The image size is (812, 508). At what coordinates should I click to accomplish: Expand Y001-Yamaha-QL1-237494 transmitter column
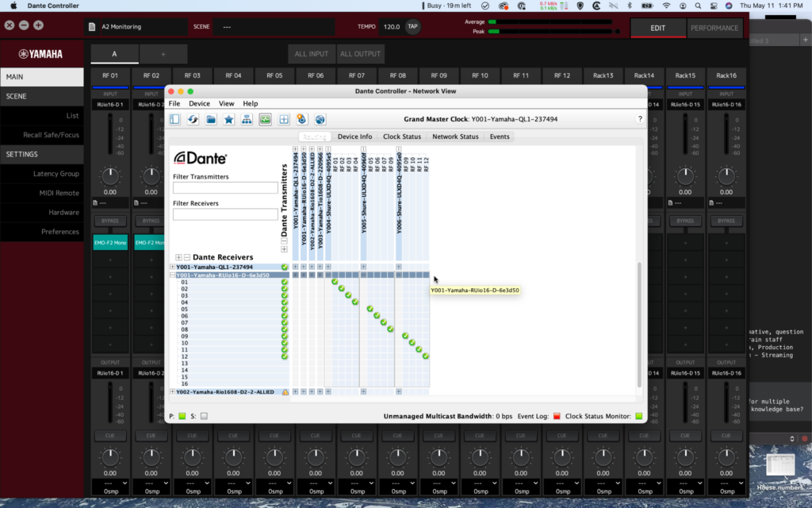(x=295, y=149)
